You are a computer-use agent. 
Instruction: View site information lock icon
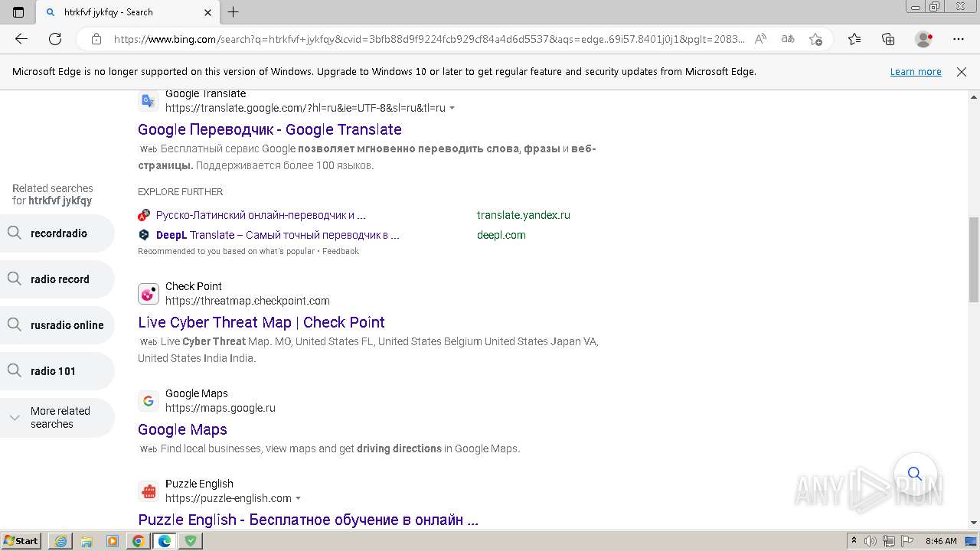pyautogui.click(x=96, y=39)
